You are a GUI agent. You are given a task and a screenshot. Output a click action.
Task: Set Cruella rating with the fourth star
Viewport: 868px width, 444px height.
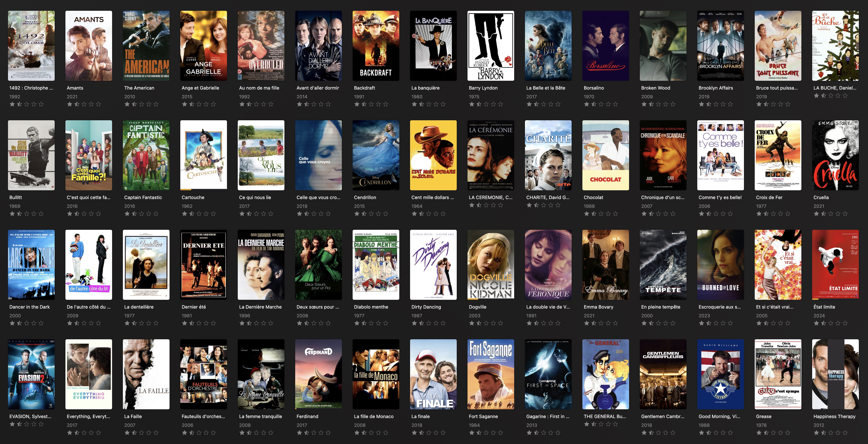[x=838, y=214]
